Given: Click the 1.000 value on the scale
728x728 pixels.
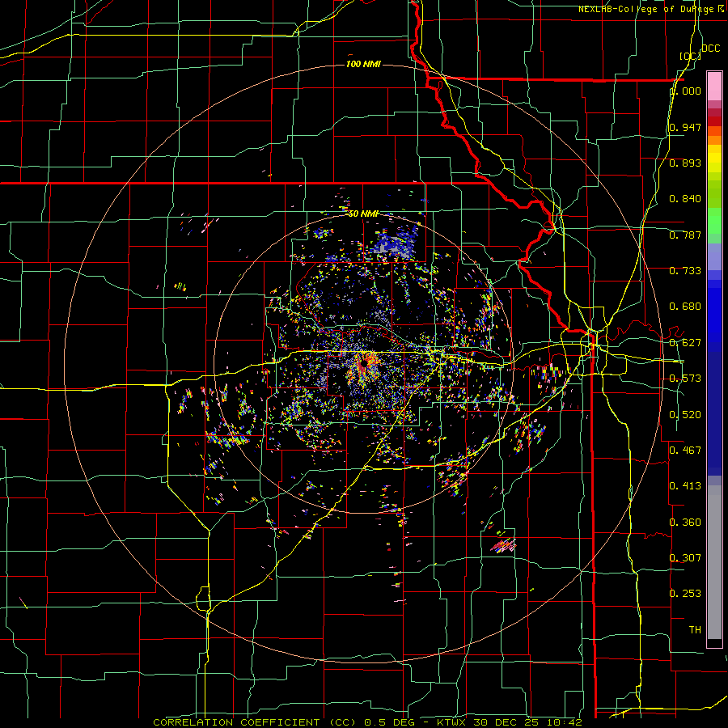Looking at the screenshot, I should click(686, 91).
